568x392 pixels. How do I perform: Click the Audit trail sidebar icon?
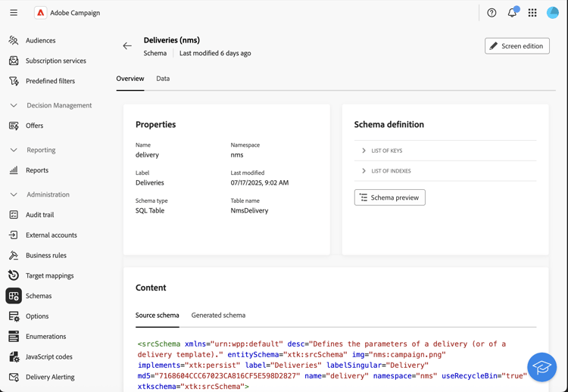[x=14, y=215]
